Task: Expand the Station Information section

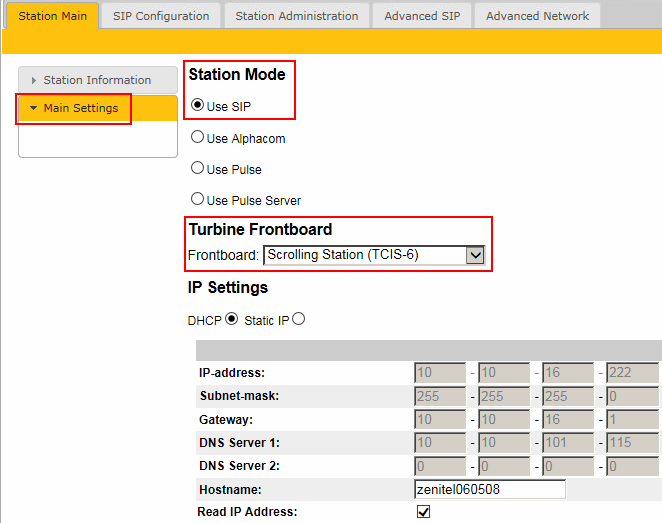Action: click(97, 80)
